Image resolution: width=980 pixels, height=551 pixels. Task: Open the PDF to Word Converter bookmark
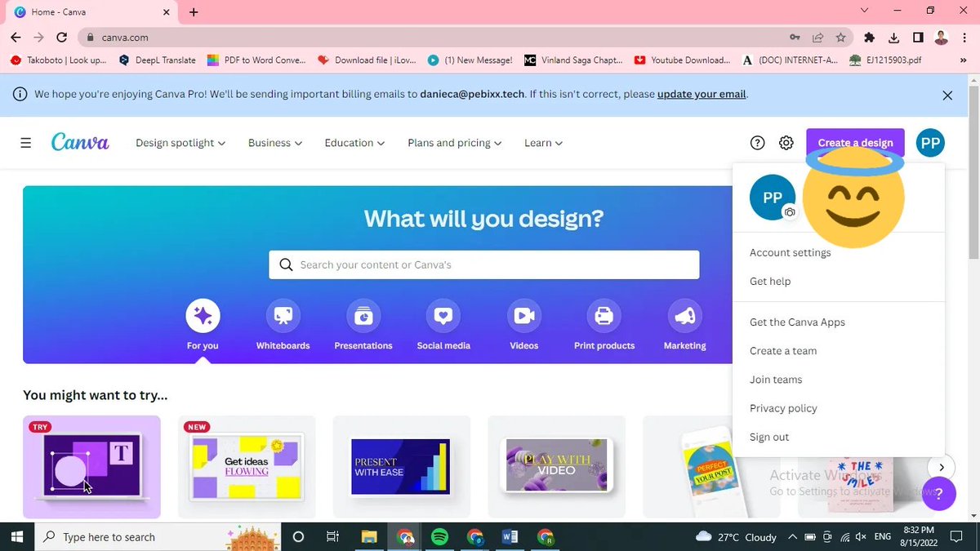point(256,60)
